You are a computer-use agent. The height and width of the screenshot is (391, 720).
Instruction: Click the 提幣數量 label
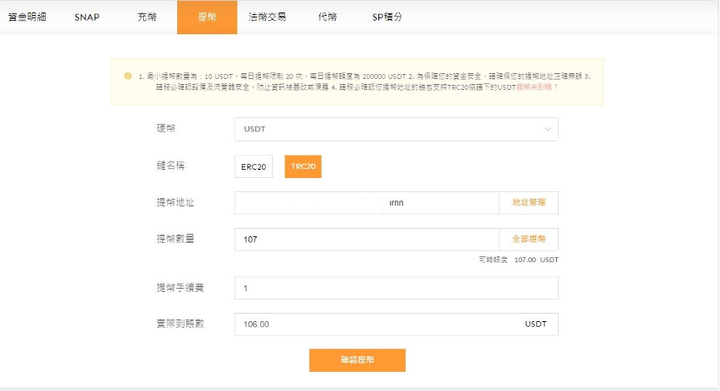(175, 239)
